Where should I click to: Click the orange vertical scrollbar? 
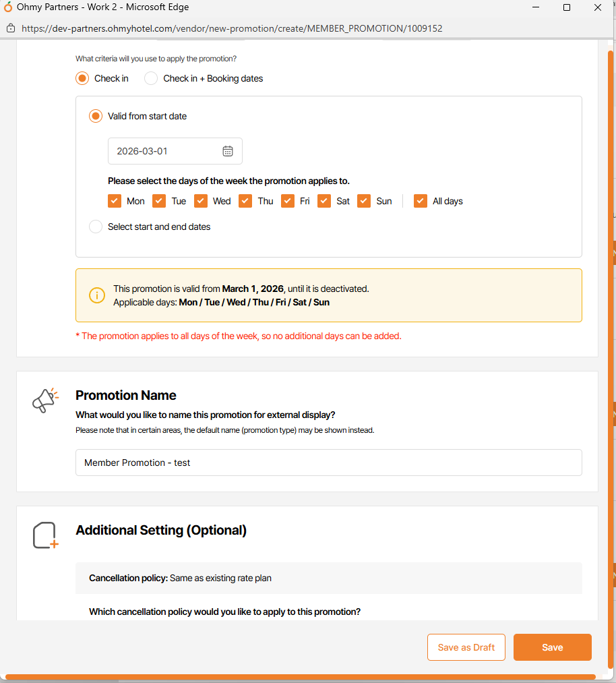click(611, 337)
